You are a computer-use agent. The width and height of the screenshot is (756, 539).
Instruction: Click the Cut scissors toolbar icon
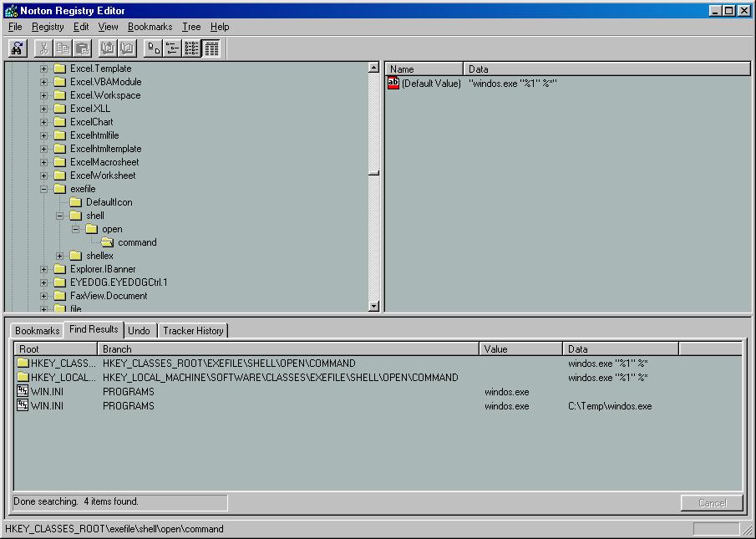[x=43, y=48]
